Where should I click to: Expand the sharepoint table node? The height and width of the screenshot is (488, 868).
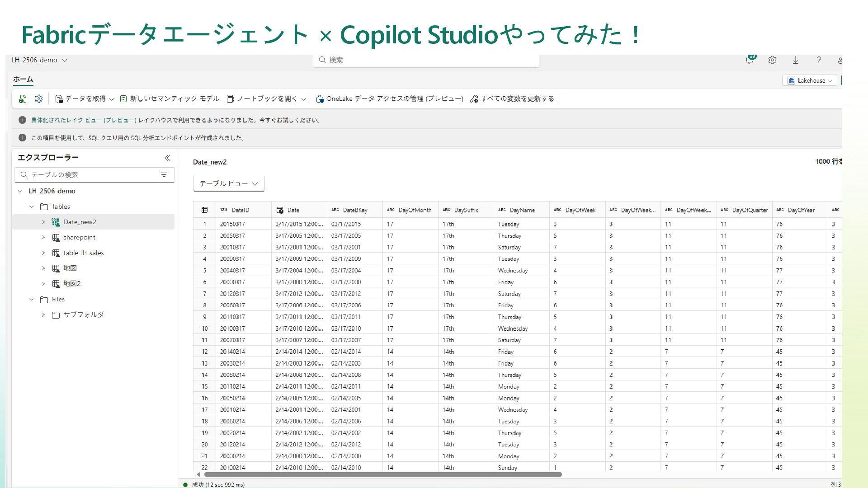pyautogui.click(x=43, y=237)
